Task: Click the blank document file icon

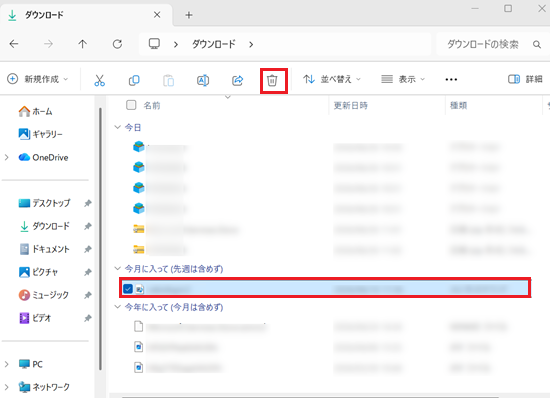Action: tap(139, 326)
